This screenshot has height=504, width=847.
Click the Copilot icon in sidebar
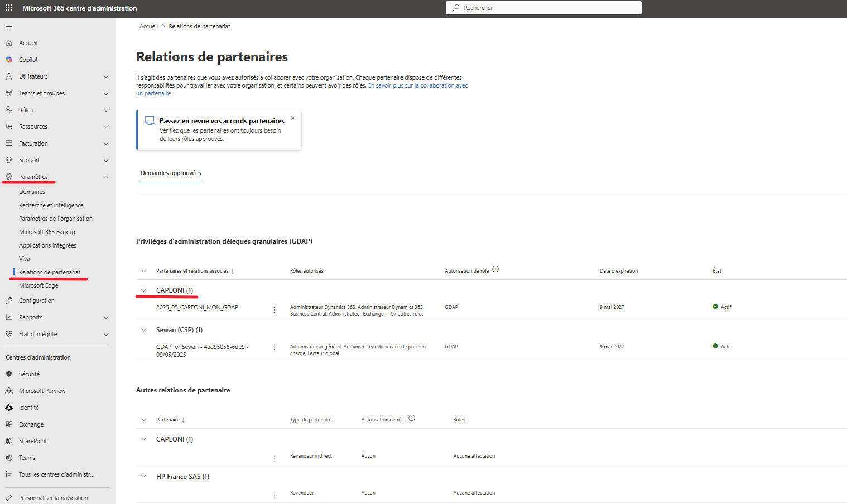tap(9, 60)
